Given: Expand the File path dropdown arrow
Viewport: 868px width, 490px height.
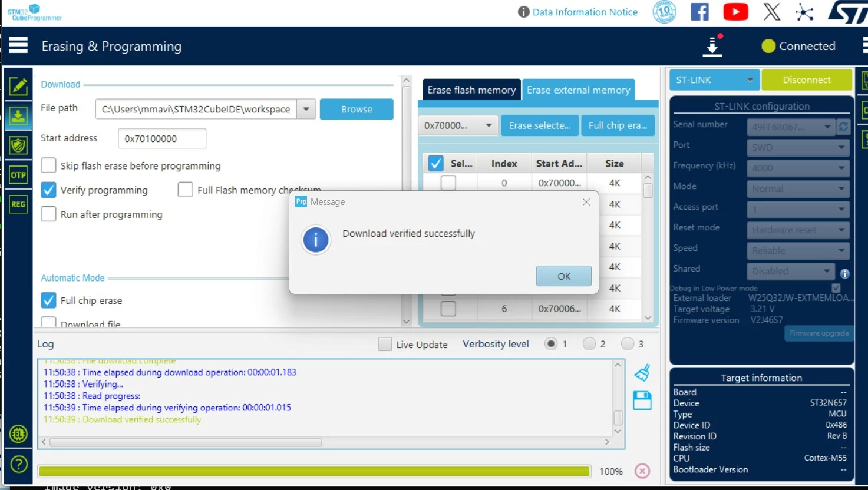Looking at the screenshot, I should pos(306,109).
